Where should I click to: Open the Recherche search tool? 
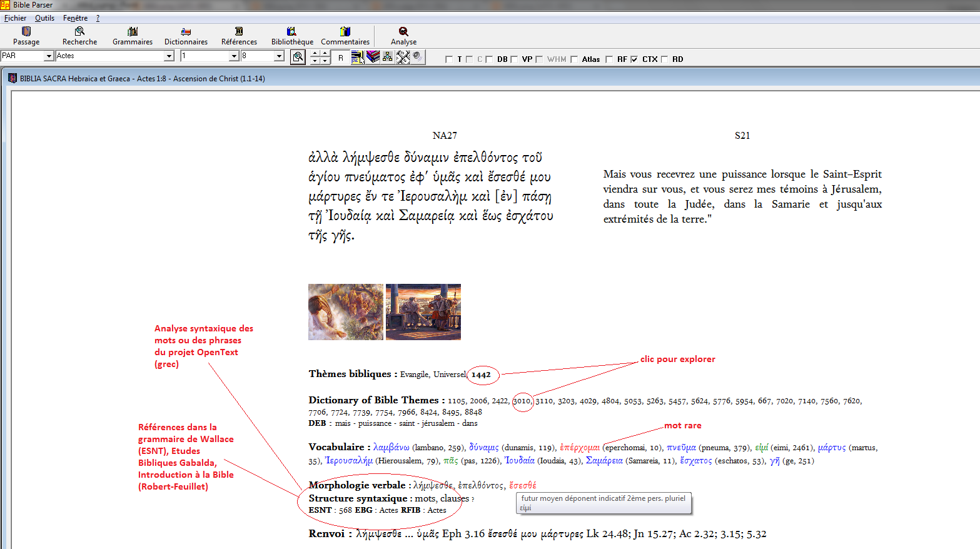click(79, 36)
